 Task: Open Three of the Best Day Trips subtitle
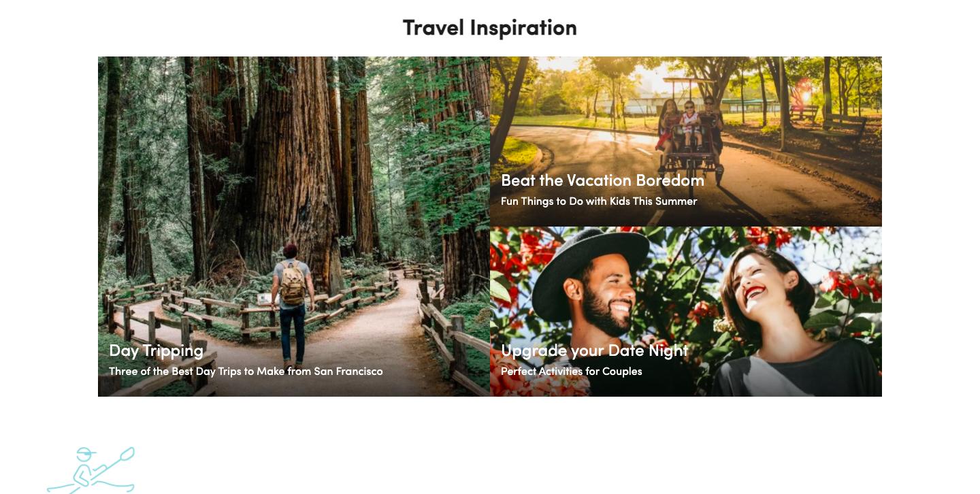point(246,372)
